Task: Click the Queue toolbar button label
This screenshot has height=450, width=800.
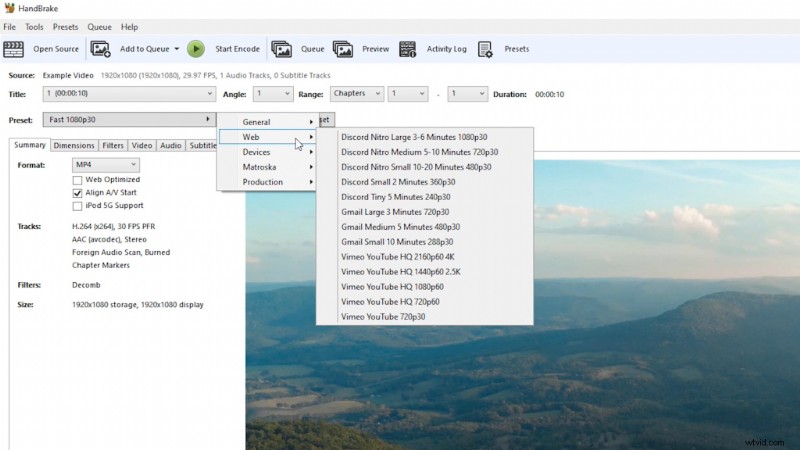Action: coord(312,49)
